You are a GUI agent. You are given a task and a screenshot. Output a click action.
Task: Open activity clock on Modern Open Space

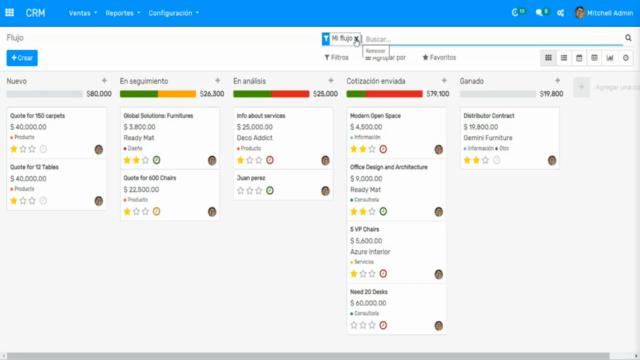[383, 149]
